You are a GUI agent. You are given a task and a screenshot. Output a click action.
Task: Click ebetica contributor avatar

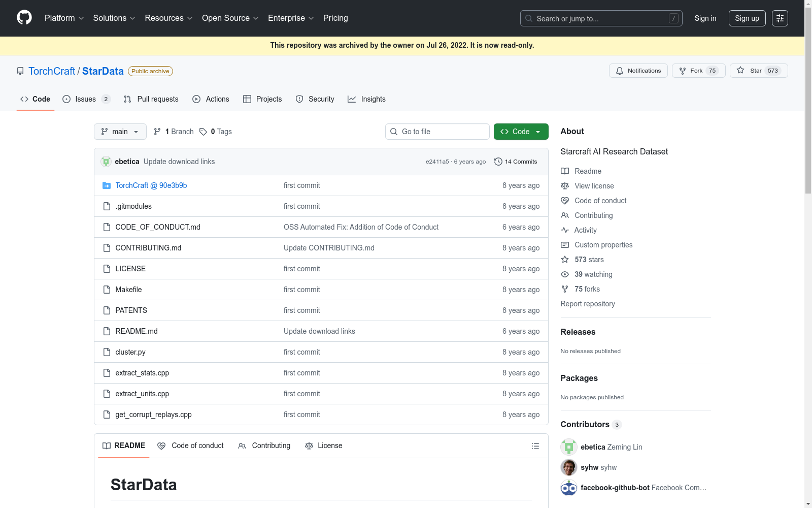pyautogui.click(x=569, y=447)
